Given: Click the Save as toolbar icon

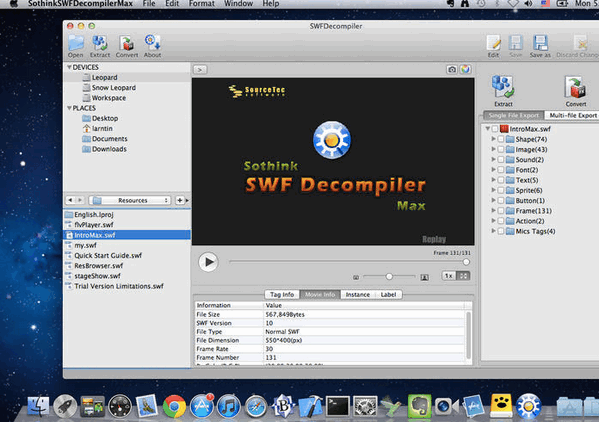Looking at the screenshot, I should [540, 43].
